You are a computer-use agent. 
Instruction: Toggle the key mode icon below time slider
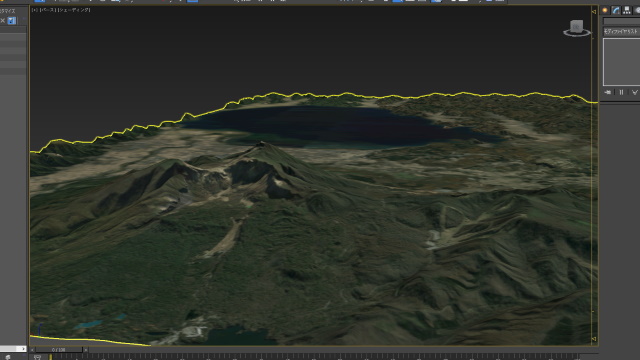coord(37,357)
